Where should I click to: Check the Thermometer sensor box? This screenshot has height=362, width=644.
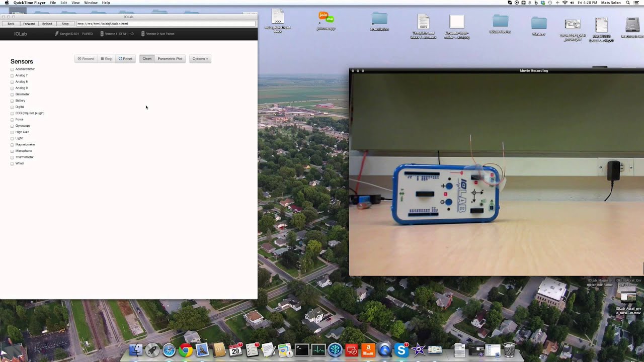tap(12, 157)
